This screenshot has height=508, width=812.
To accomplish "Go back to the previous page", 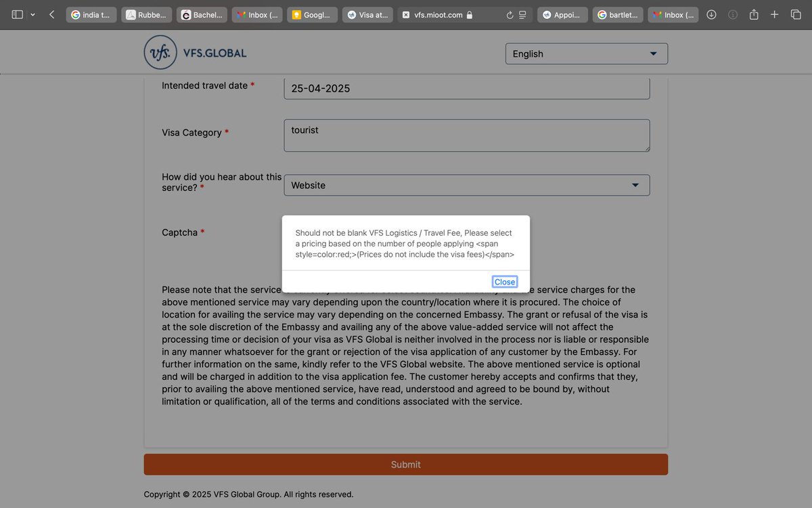I will click(x=52, y=14).
